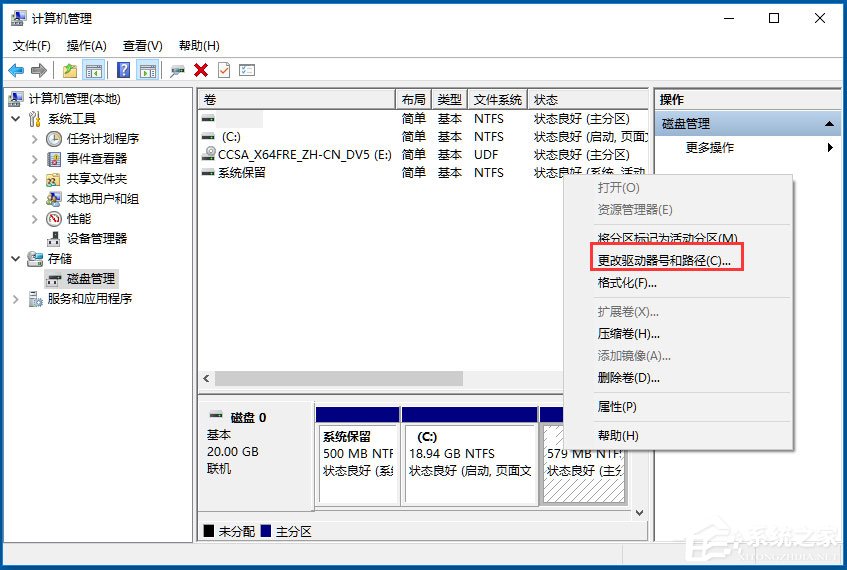Select 设备管理器 in the tree
This screenshot has height=570, width=847.
point(96,238)
